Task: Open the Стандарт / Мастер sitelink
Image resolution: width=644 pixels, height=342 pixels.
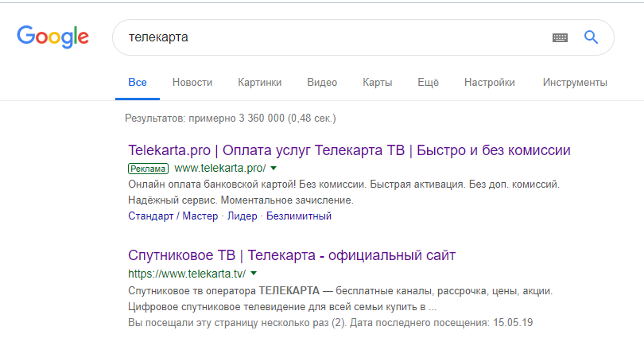Action: click(x=173, y=216)
